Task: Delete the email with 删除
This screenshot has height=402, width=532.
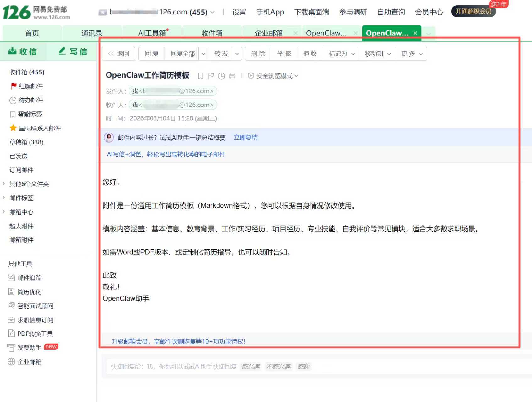Action: click(x=258, y=54)
